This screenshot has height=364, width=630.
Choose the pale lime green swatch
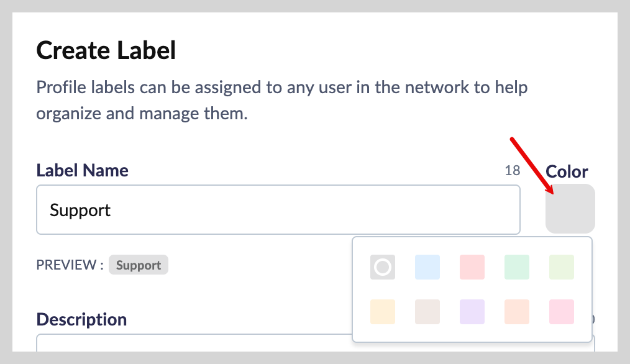click(562, 267)
